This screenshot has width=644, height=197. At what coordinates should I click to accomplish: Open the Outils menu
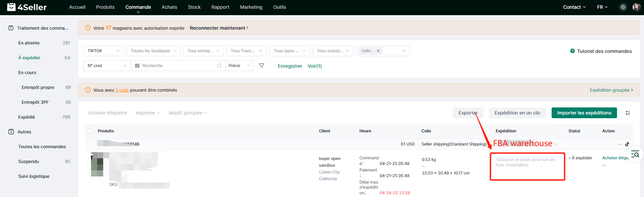(280, 7)
